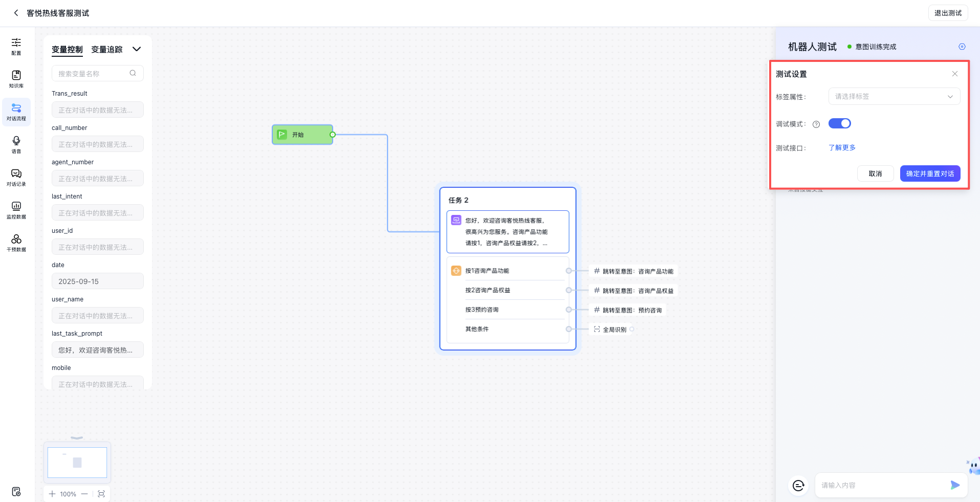This screenshot has width=980, height=502.
Task: Open the 知识库 knowledge base icon
Action: coord(16,78)
